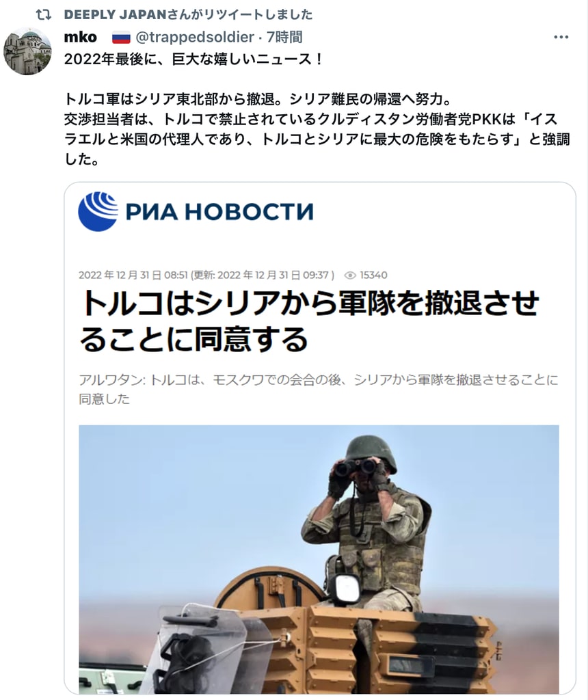Viewport: 588px width, 700px height.
Task: Click the tweet text 2022年最後に、巨大な嬉しいニュース
Action: click(193, 59)
